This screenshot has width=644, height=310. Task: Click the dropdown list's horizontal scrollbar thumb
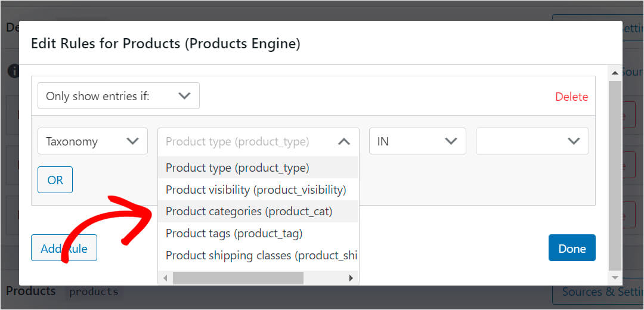point(239,278)
